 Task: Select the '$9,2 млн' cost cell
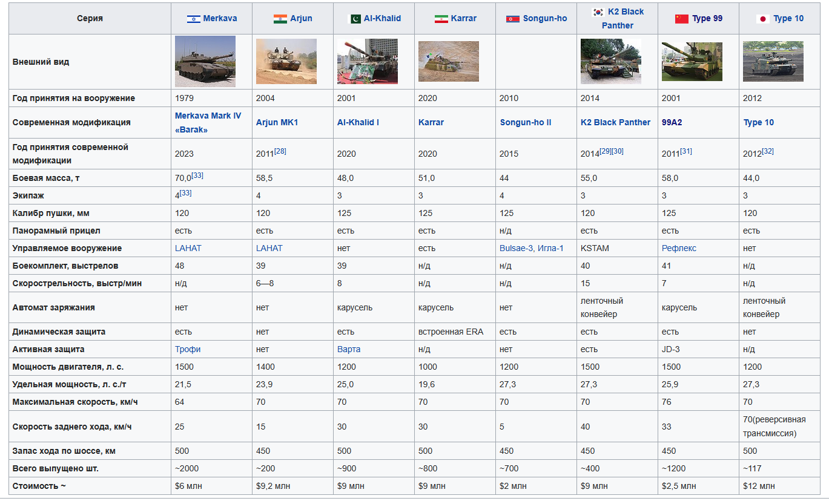click(293, 486)
